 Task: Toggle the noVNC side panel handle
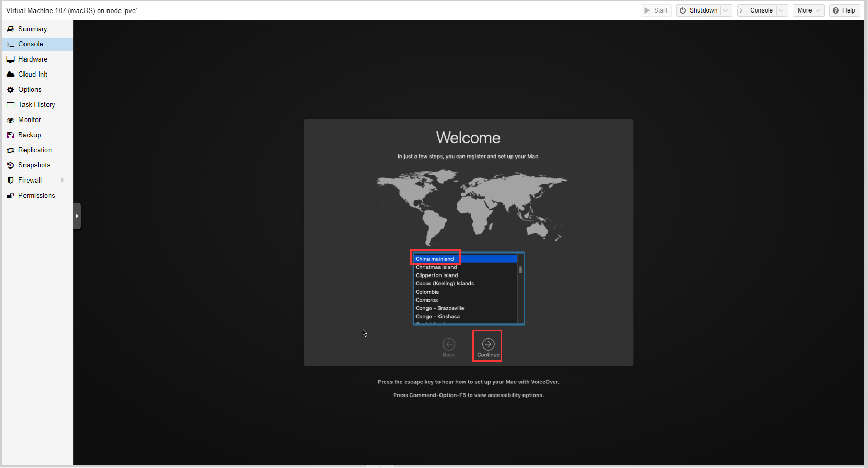(77, 216)
